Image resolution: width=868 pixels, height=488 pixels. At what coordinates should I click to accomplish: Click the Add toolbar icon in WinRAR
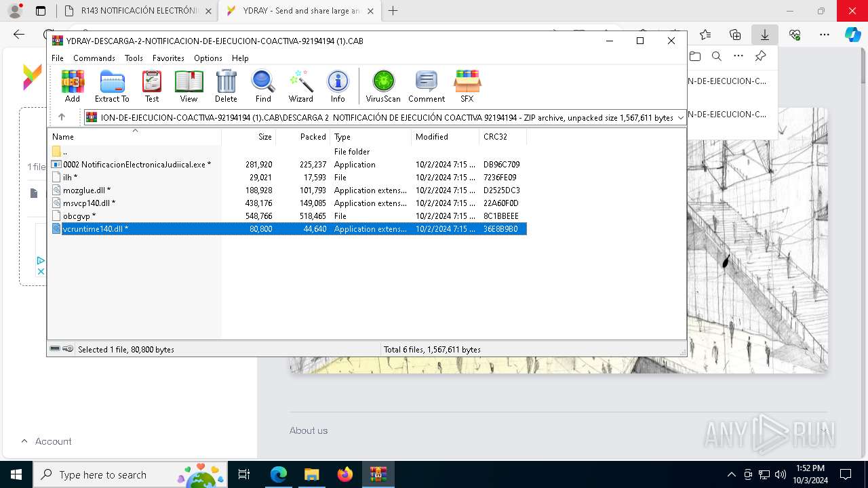(73, 86)
